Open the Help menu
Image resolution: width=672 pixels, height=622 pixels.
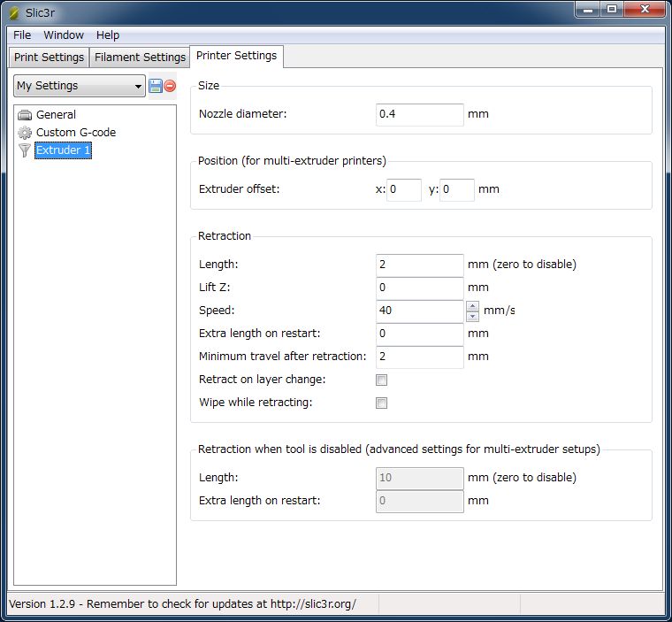tap(108, 35)
